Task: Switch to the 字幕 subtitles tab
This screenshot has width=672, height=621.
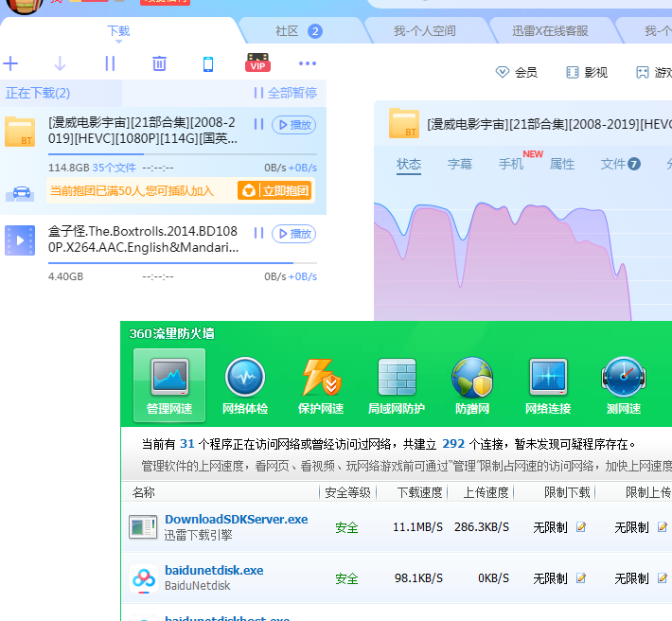Action: pyautogui.click(x=460, y=164)
